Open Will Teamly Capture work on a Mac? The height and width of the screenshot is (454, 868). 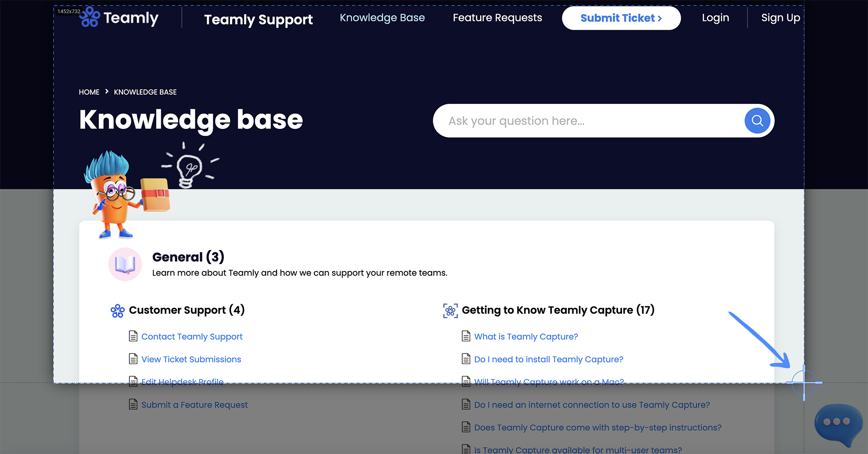click(549, 382)
